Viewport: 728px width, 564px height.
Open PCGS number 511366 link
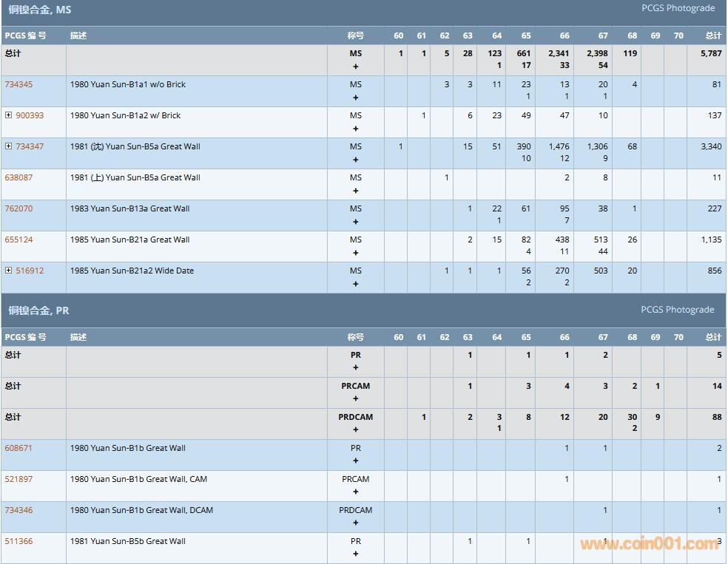click(x=18, y=541)
